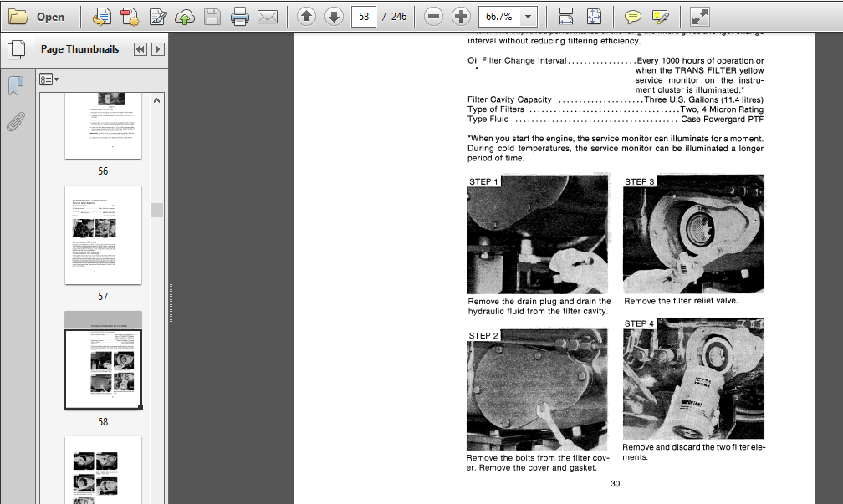The width and height of the screenshot is (843, 504).
Task: Click the STEP 3 photo in document
Action: (x=693, y=234)
